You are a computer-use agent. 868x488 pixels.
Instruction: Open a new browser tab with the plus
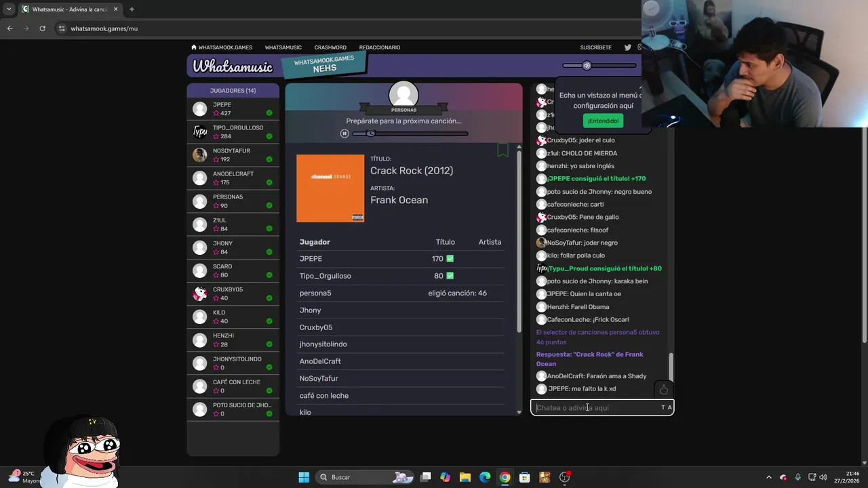pos(132,9)
